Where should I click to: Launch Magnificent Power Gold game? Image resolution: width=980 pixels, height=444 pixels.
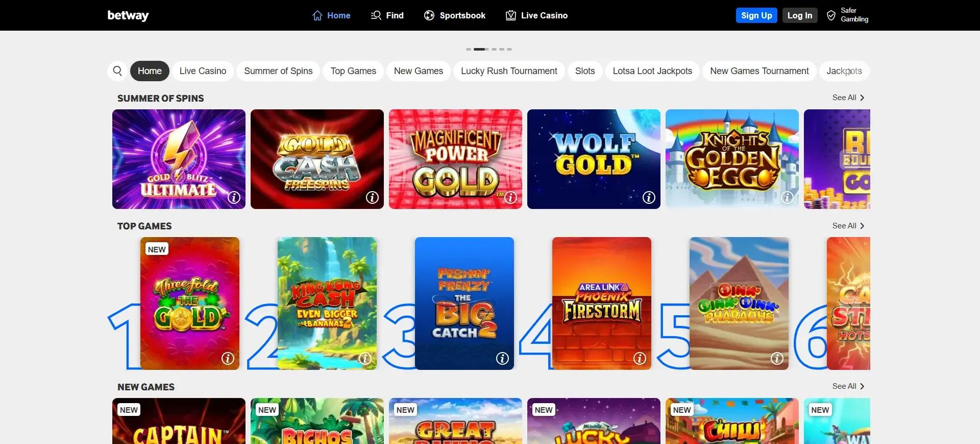point(455,159)
